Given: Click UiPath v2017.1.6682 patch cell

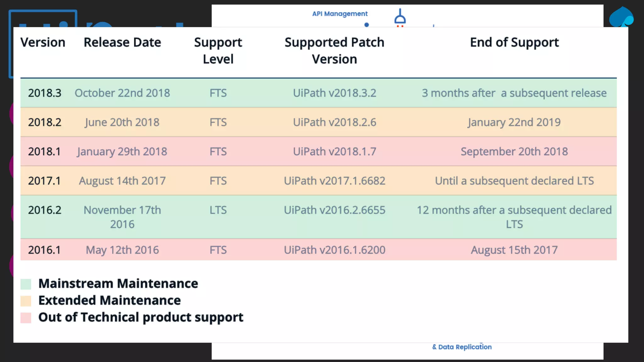Looking at the screenshot, I should pyautogui.click(x=334, y=181).
